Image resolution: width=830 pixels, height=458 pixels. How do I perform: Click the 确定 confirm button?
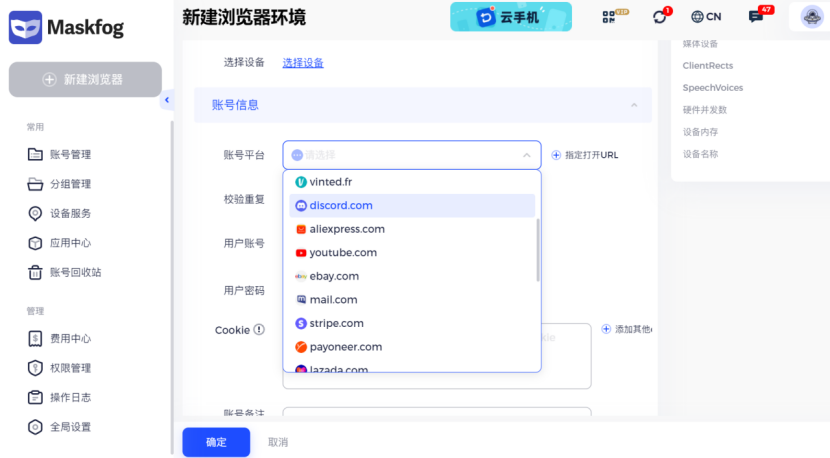216,442
